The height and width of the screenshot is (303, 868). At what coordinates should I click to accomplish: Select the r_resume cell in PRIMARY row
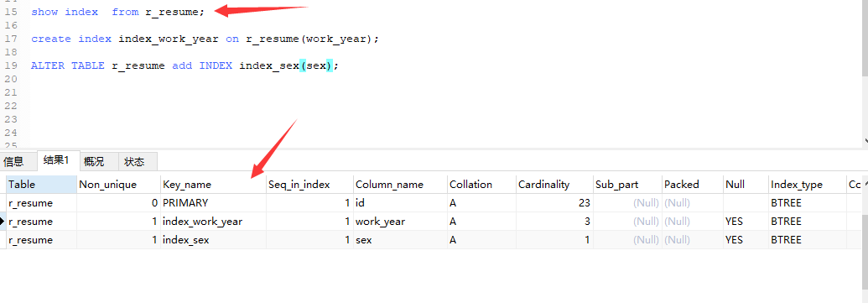(41, 203)
